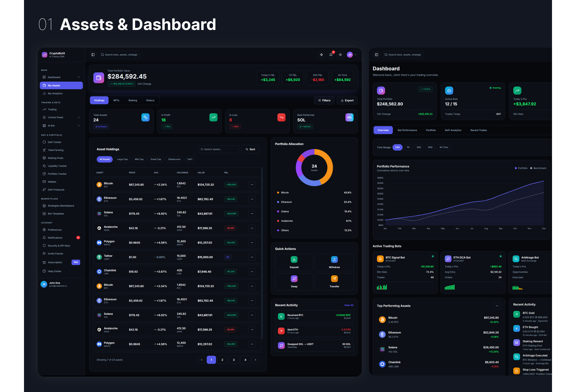Select the Small Cap filter chip

(156, 159)
